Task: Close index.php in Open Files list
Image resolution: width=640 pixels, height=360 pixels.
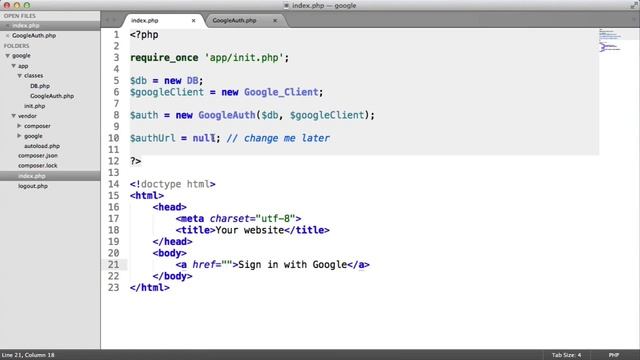Action: (x=7, y=26)
